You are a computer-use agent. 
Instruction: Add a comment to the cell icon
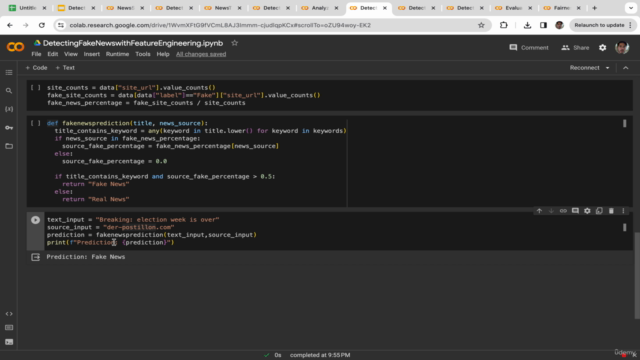(575, 211)
